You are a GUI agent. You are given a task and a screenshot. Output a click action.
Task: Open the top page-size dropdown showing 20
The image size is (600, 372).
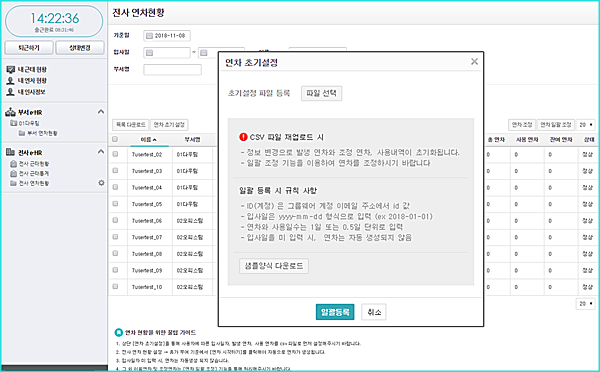click(585, 125)
